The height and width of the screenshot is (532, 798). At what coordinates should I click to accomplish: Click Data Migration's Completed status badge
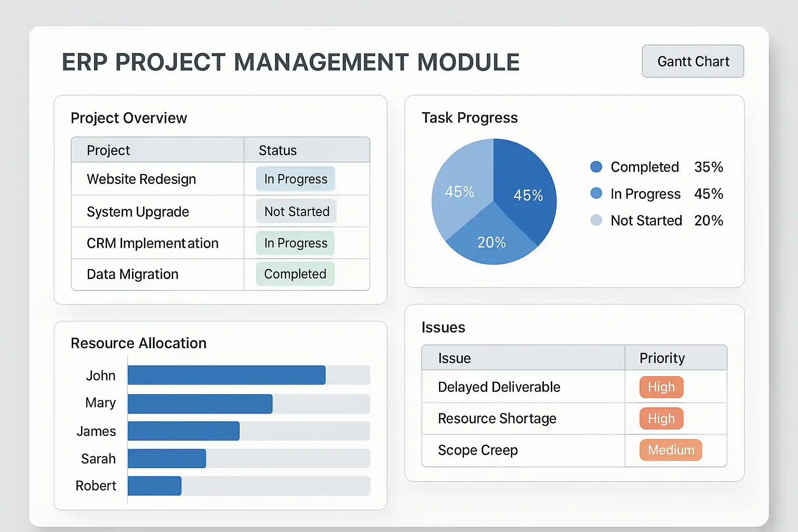click(295, 274)
